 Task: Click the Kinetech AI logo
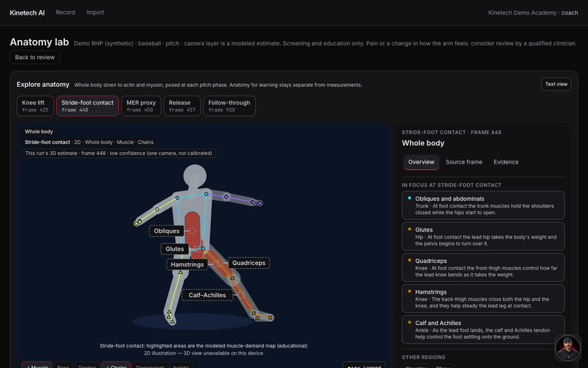click(27, 12)
